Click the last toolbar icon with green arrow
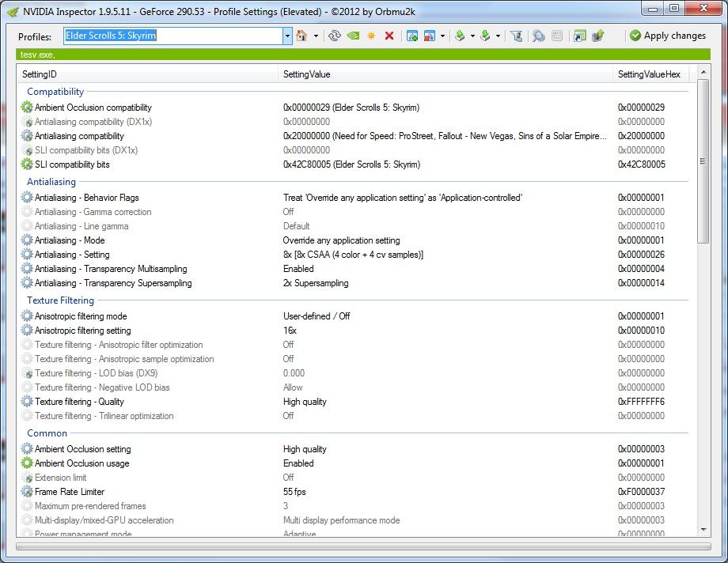 coord(598,36)
